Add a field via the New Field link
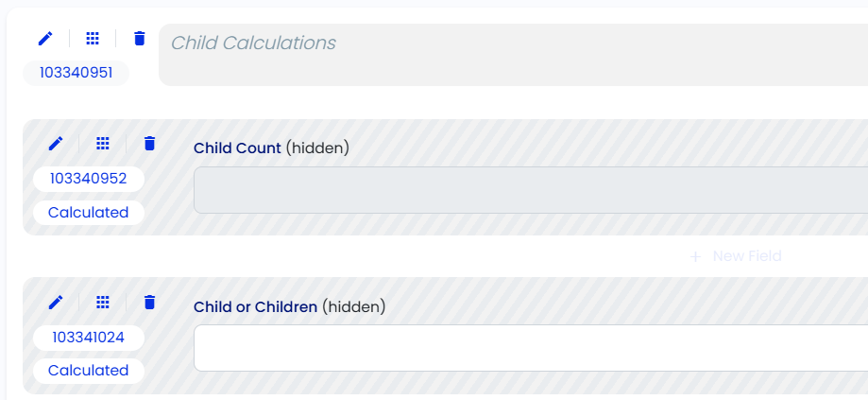 point(747,256)
